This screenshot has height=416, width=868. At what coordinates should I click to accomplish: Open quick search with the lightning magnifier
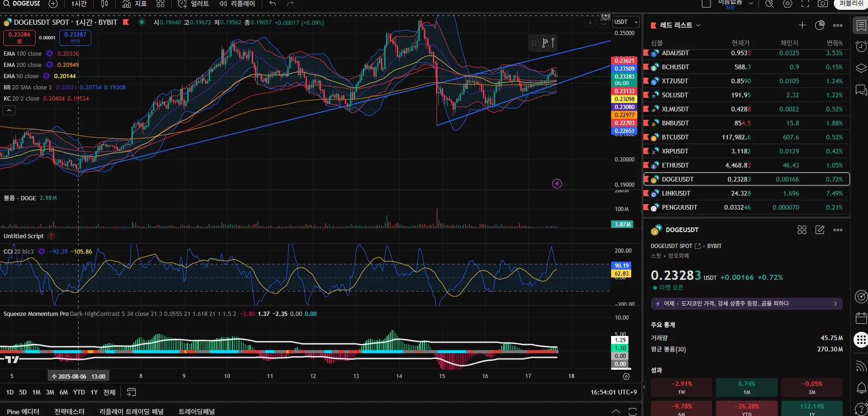coord(770,4)
